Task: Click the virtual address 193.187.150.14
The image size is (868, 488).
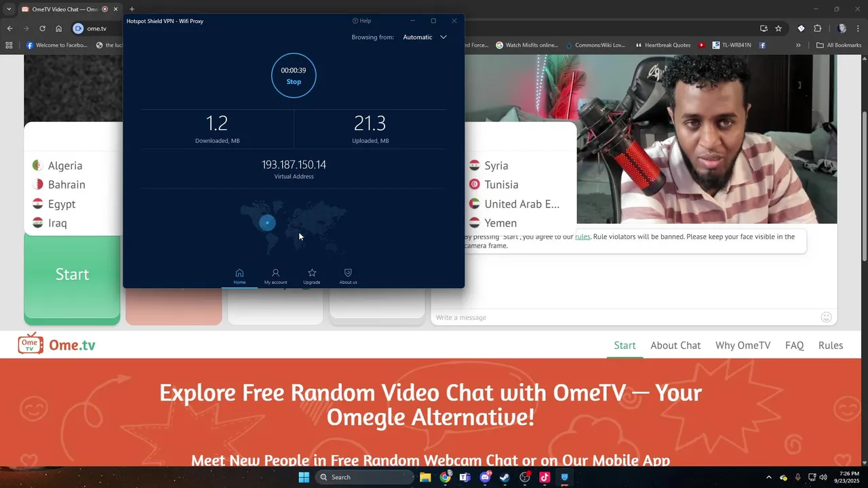Action: 294,165
